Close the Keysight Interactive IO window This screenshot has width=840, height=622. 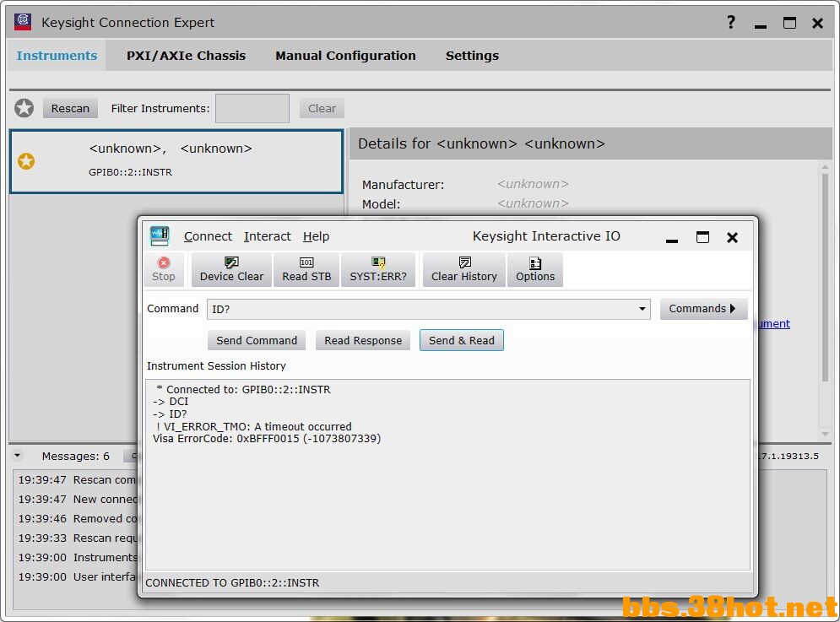[x=732, y=237]
